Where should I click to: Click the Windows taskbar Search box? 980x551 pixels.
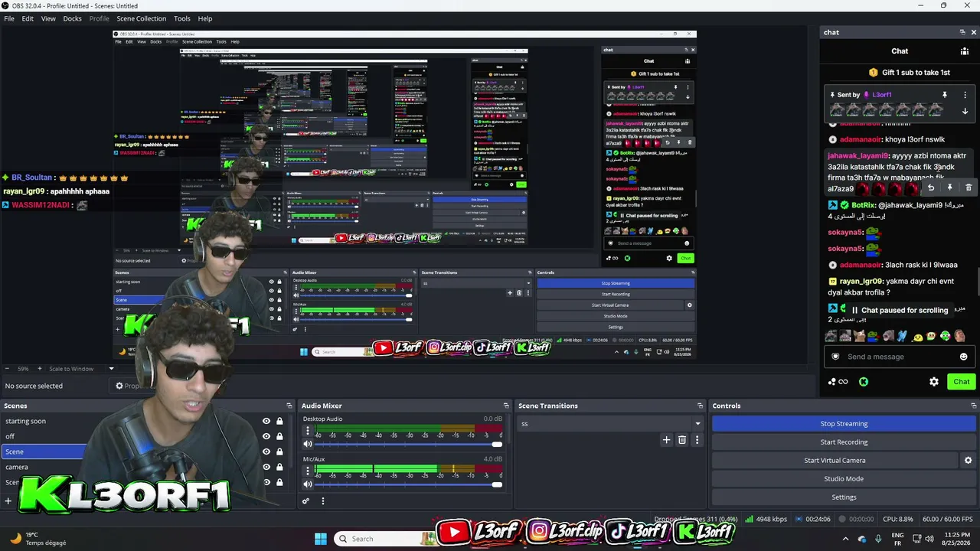pos(387,539)
